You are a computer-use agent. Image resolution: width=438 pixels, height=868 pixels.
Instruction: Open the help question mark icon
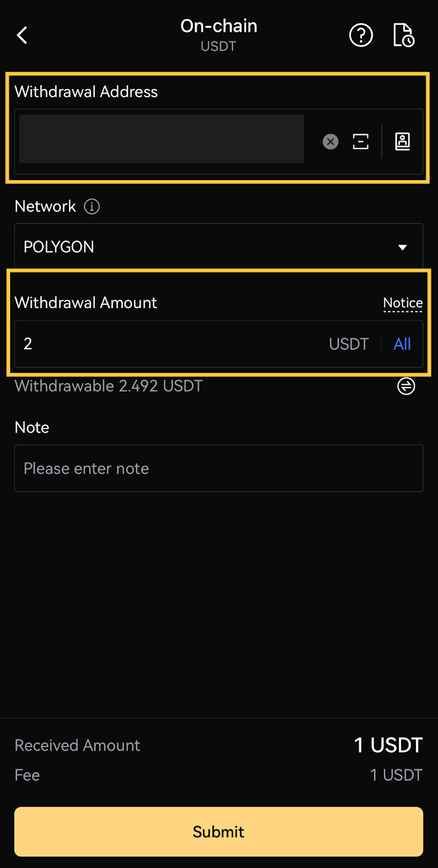click(x=361, y=35)
